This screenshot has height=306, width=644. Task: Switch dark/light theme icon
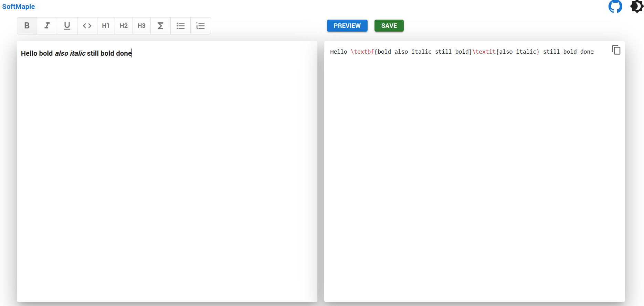click(x=637, y=6)
